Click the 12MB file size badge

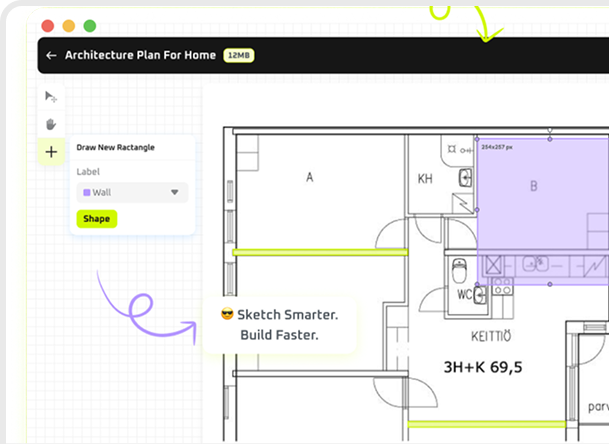tap(238, 56)
